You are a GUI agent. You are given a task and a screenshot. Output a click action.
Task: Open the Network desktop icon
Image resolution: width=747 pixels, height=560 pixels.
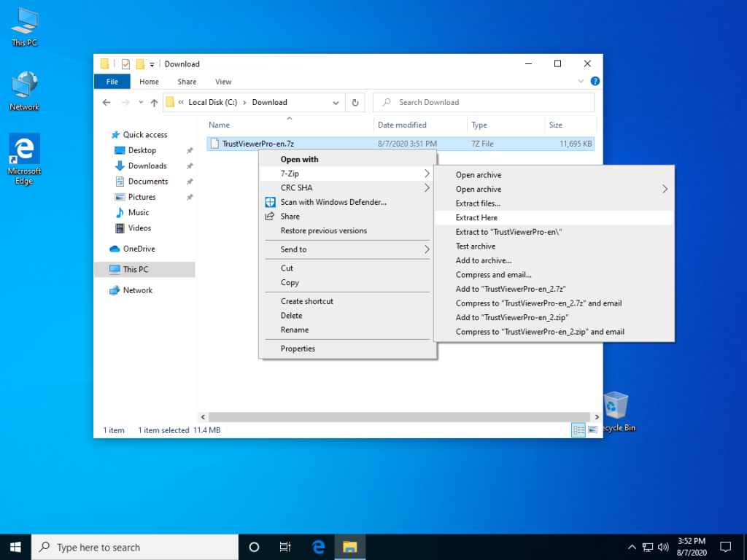24,91
